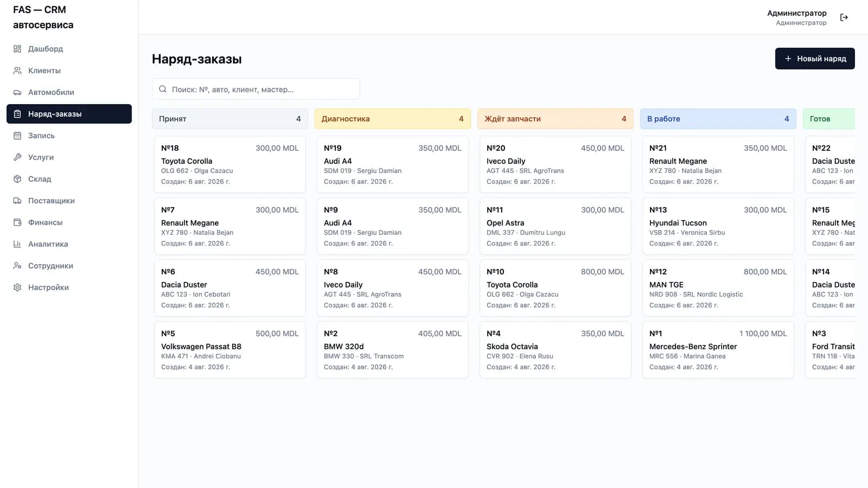Click the Готов column header

pyautogui.click(x=829, y=119)
